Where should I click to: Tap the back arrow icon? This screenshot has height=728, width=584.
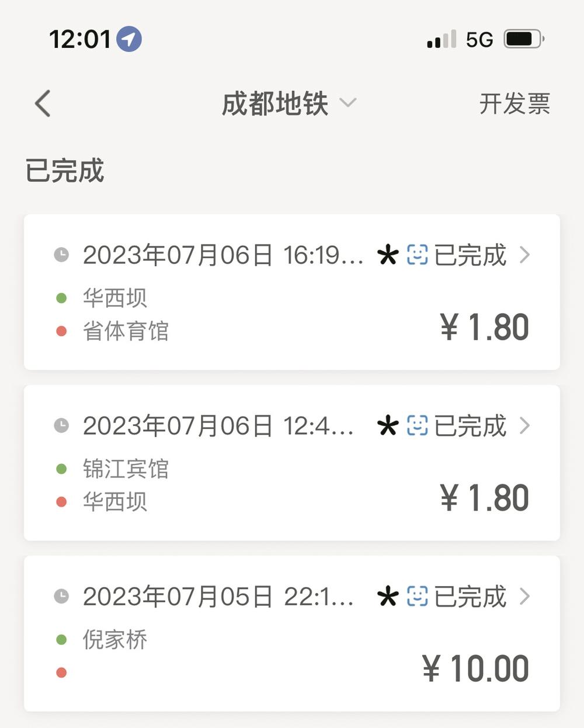click(x=43, y=104)
